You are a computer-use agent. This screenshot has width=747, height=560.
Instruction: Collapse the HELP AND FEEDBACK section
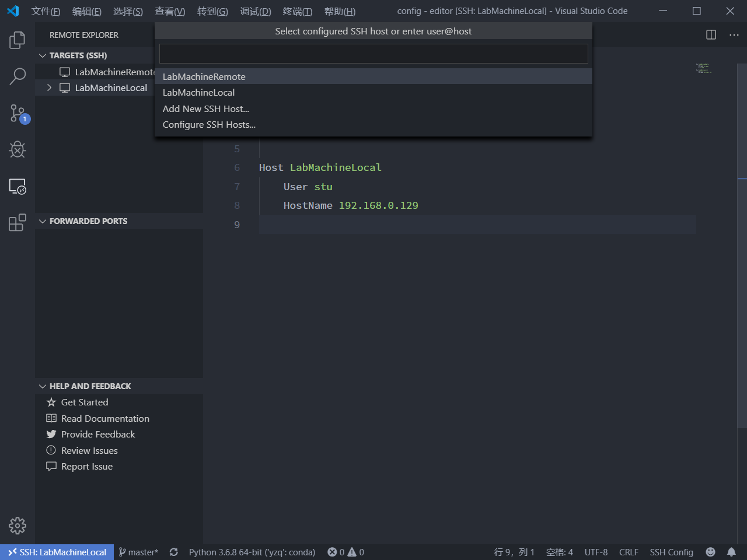click(43, 386)
